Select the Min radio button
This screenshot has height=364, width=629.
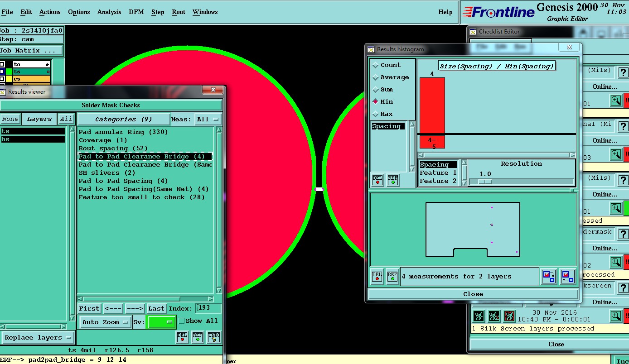(376, 102)
